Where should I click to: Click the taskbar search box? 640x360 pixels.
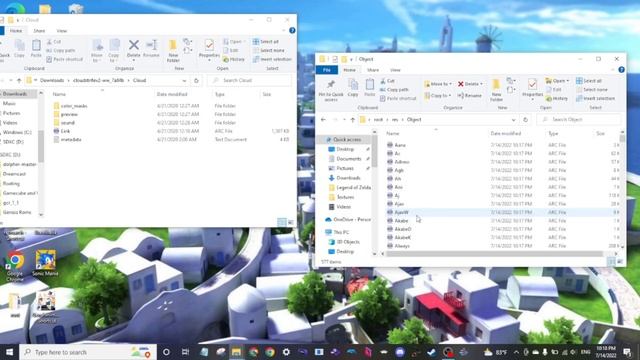(x=88, y=352)
